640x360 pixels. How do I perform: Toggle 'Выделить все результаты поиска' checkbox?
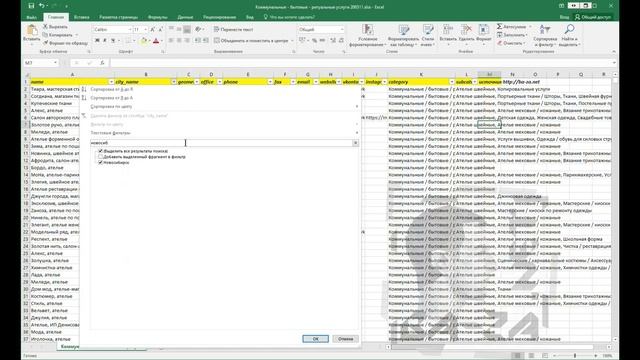pyautogui.click(x=101, y=151)
